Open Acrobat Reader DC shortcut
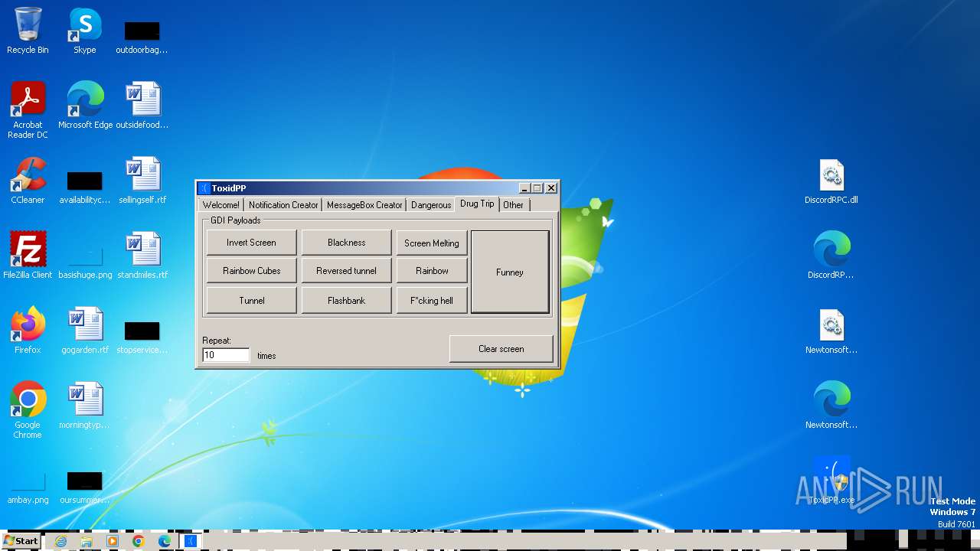 point(28,109)
